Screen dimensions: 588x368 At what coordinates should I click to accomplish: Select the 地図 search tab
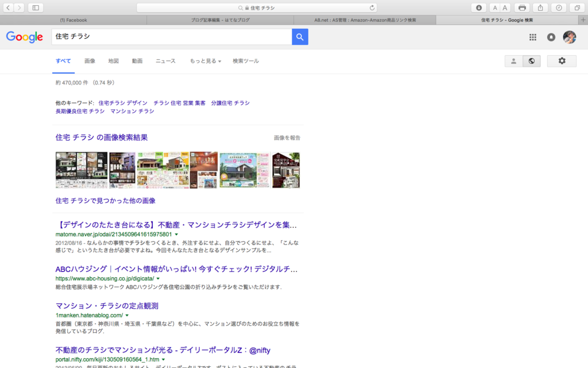(x=113, y=61)
